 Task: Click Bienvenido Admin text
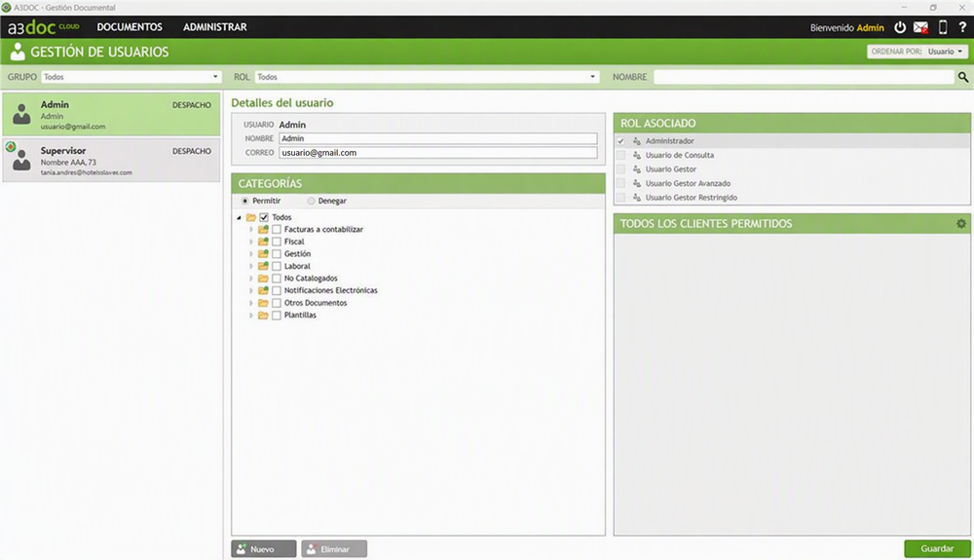coord(846,27)
